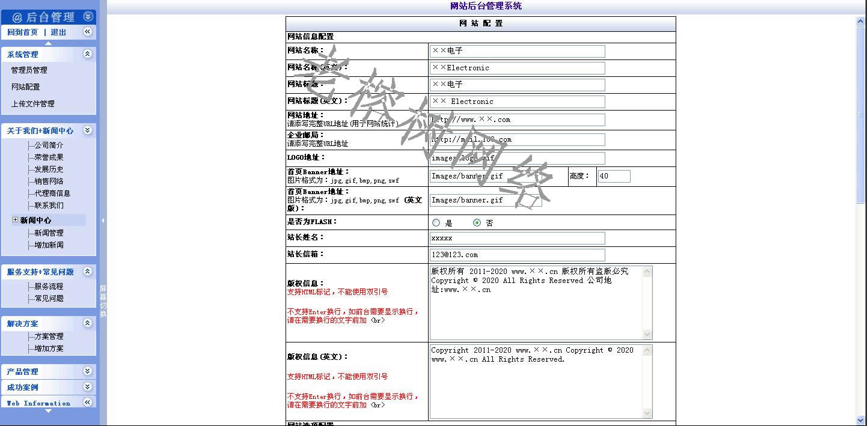Open 上传文件管理 in the sidebar
The width and height of the screenshot is (868, 426).
pyautogui.click(x=32, y=104)
